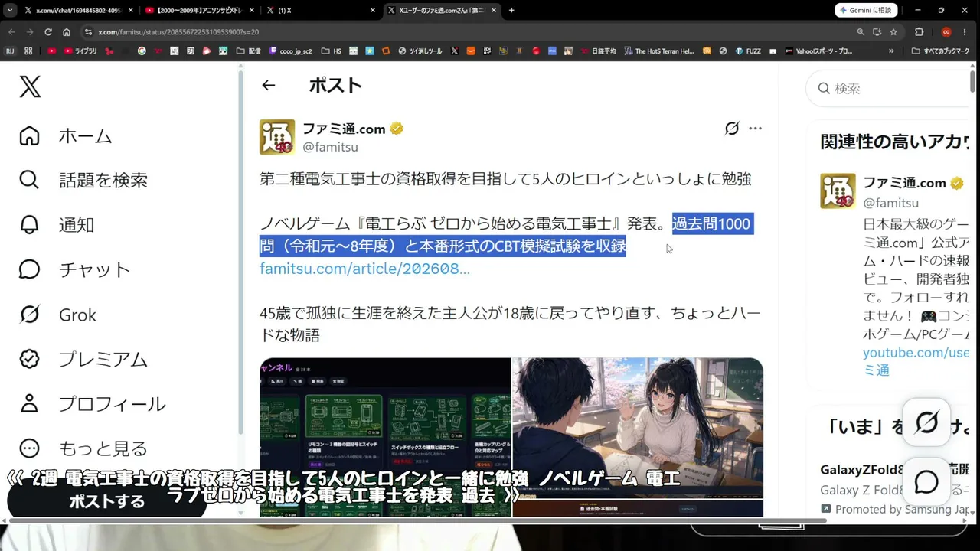Go to ホーム via its house icon
The width and height of the screenshot is (980, 551).
(x=29, y=135)
